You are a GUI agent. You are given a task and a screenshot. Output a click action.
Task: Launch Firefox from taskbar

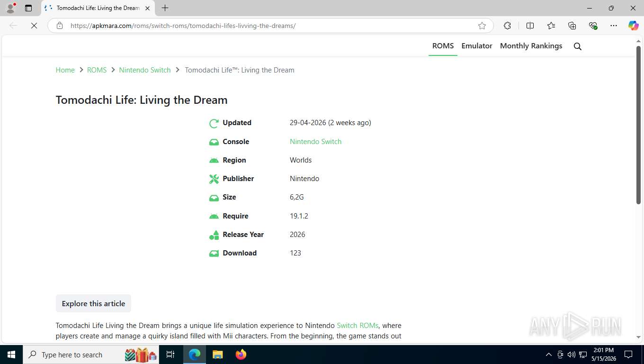[x=241, y=355]
